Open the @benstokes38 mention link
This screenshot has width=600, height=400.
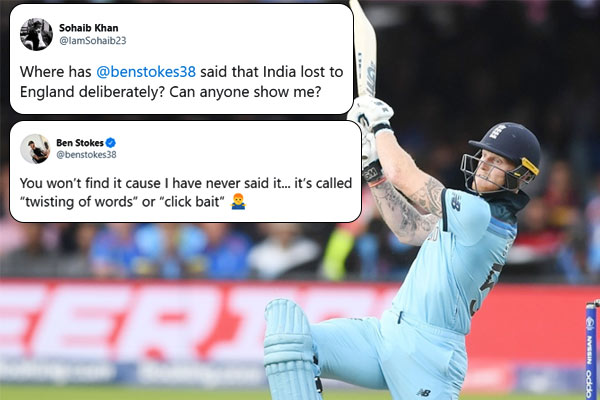pyautogui.click(x=146, y=72)
